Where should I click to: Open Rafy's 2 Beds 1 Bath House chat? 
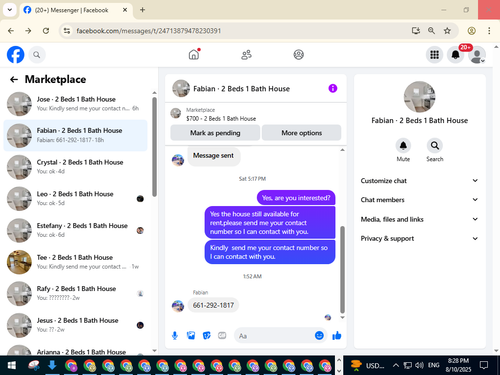click(x=75, y=293)
